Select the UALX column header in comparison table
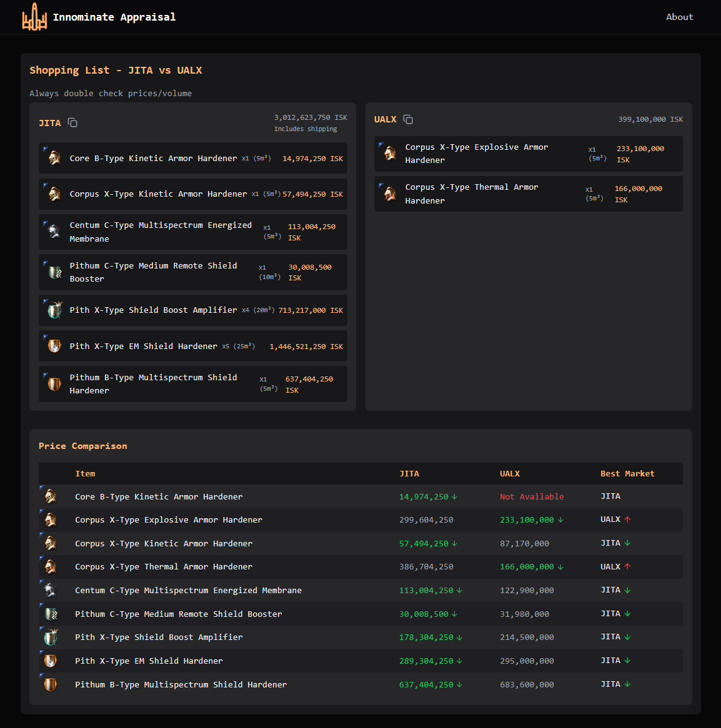 [x=510, y=473]
